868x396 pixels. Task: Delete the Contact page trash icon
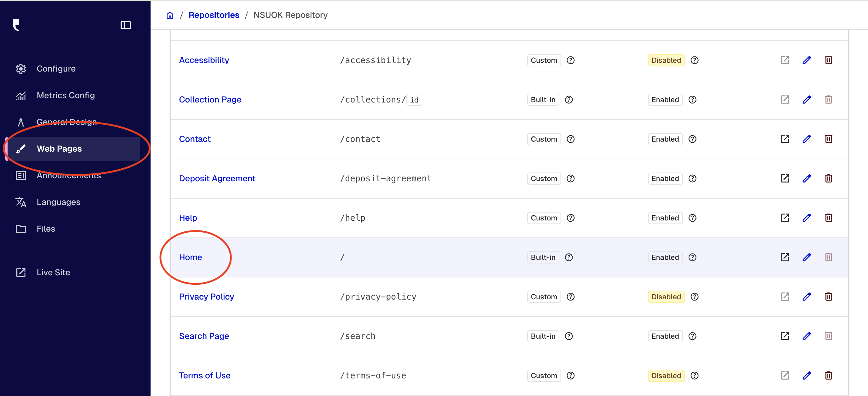coord(828,139)
